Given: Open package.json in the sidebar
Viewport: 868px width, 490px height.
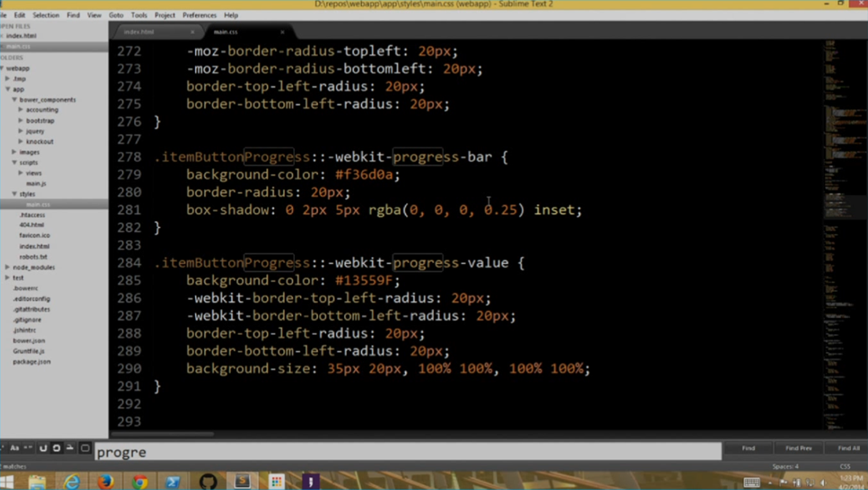Looking at the screenshot, I should tap(31, 361).
